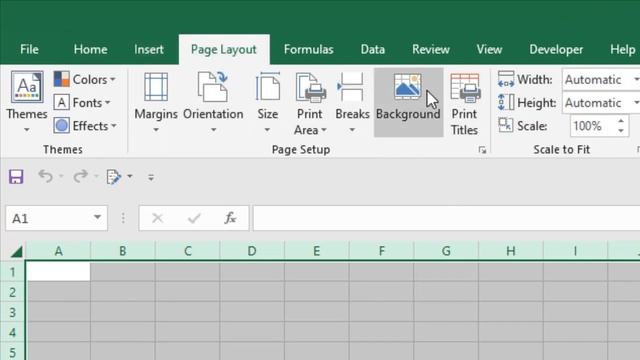Select column C header
The width and height of the screenshot is (640, 360).
187,251
